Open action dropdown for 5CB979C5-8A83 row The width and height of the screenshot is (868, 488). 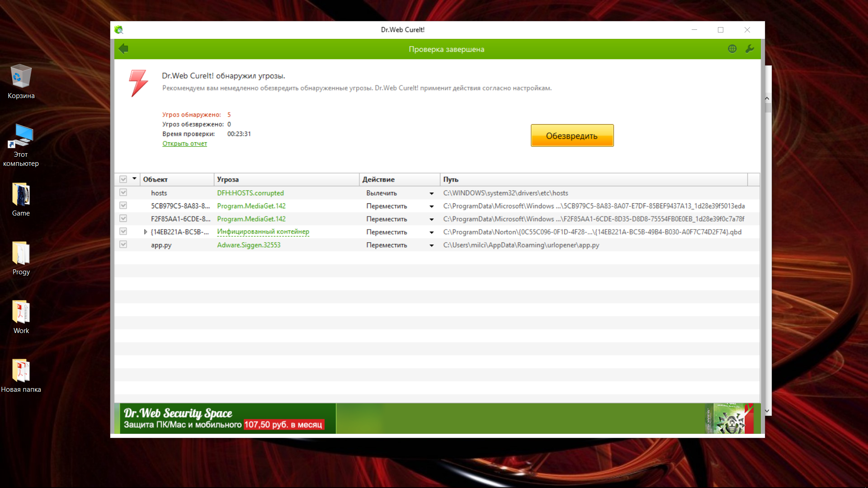coord(432,206)
